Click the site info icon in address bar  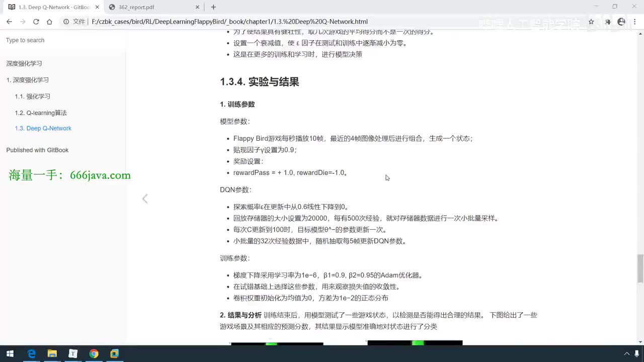tap(66, 22)
